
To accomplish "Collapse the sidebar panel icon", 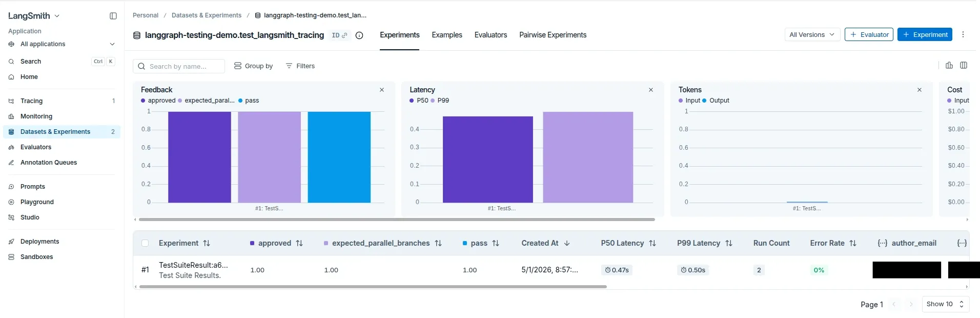I will point(113,16).
